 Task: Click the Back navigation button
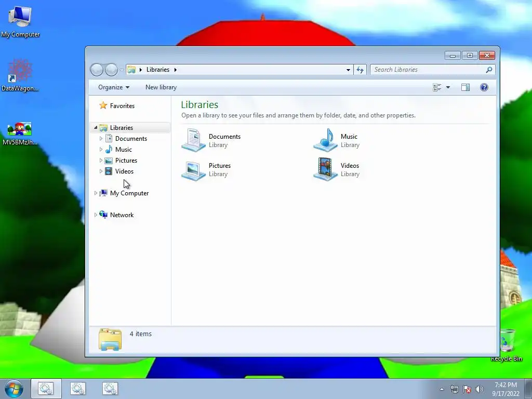(97, 70)
